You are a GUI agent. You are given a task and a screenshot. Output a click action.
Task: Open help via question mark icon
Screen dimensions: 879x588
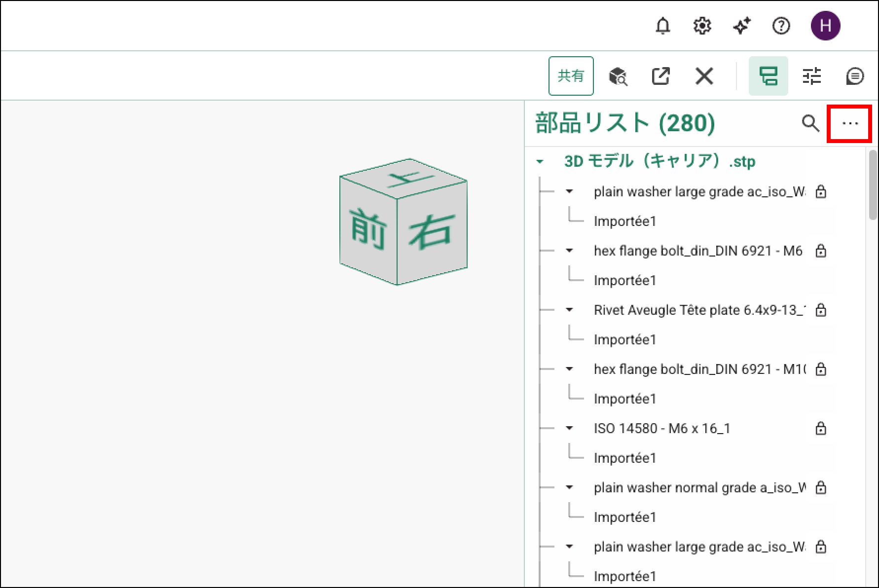[x=781, y=26]
